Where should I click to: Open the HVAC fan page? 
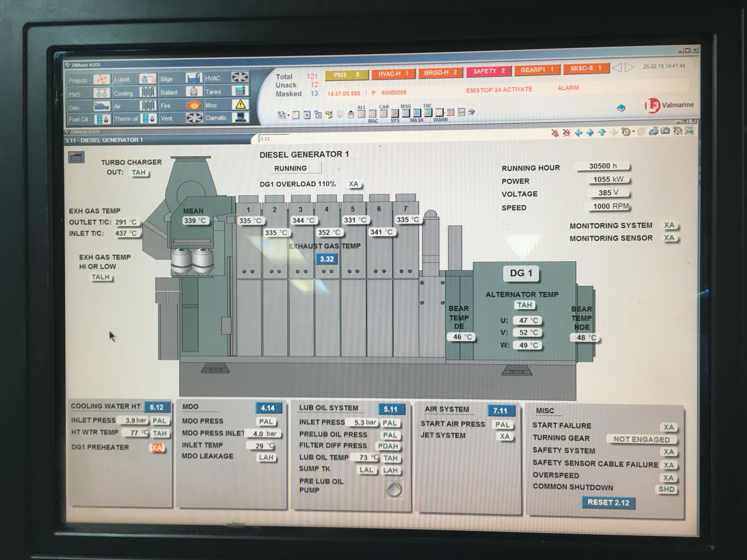coord(227,78)
